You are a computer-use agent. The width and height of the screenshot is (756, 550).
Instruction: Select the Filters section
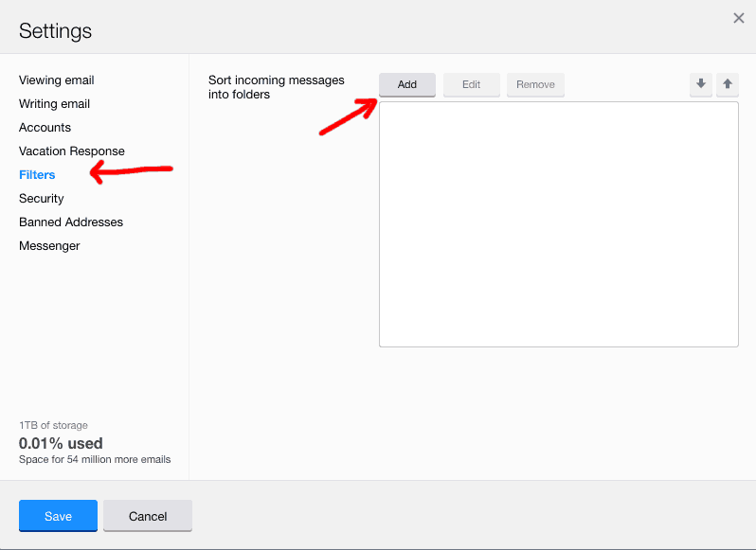(37, 174)
